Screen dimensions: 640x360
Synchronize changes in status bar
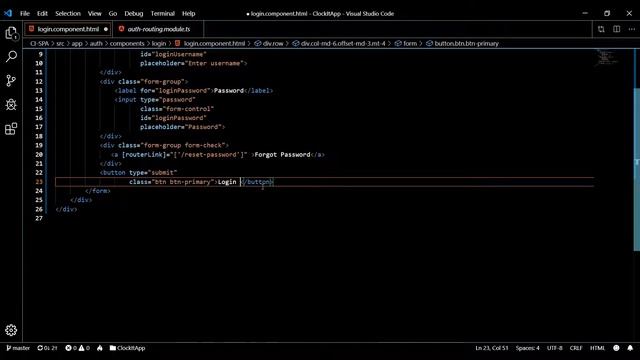47,348
